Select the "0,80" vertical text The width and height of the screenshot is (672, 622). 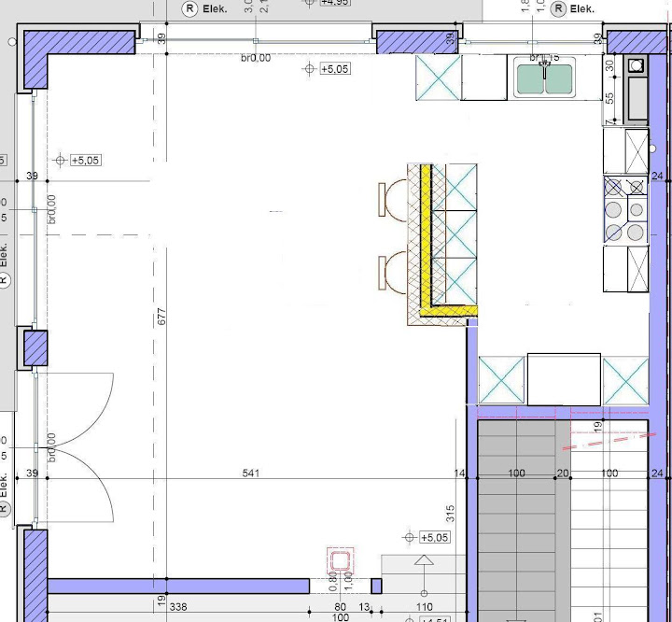334,581
